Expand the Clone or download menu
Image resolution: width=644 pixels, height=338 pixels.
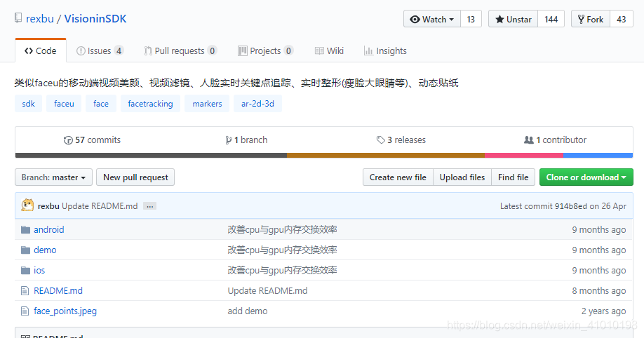click(x=586, y=177)
